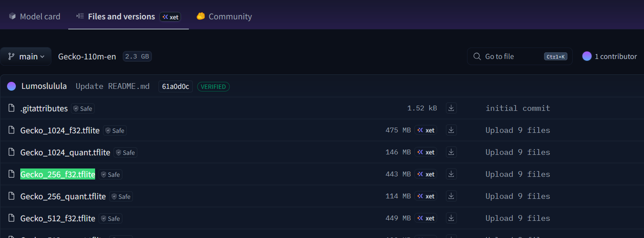Image resolution: width=644 pixels, height=238 pixels.
Task: Click the Lumoslulula avatar in commit row
Action: coord(11,86)
